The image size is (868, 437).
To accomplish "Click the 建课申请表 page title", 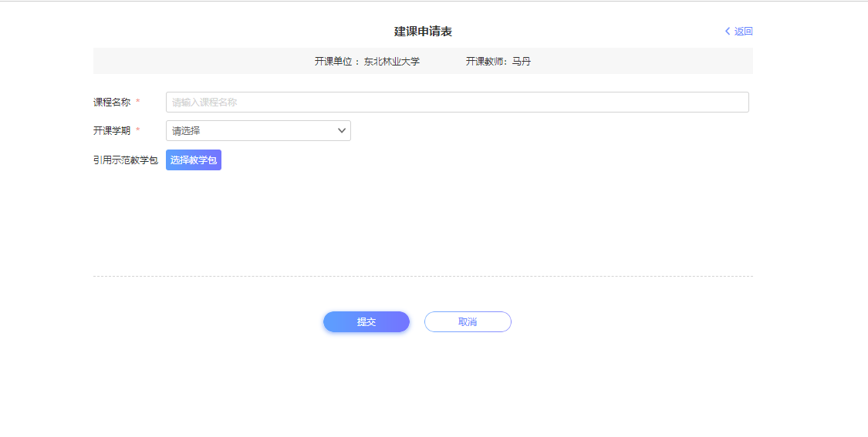I will pos(423,32).
